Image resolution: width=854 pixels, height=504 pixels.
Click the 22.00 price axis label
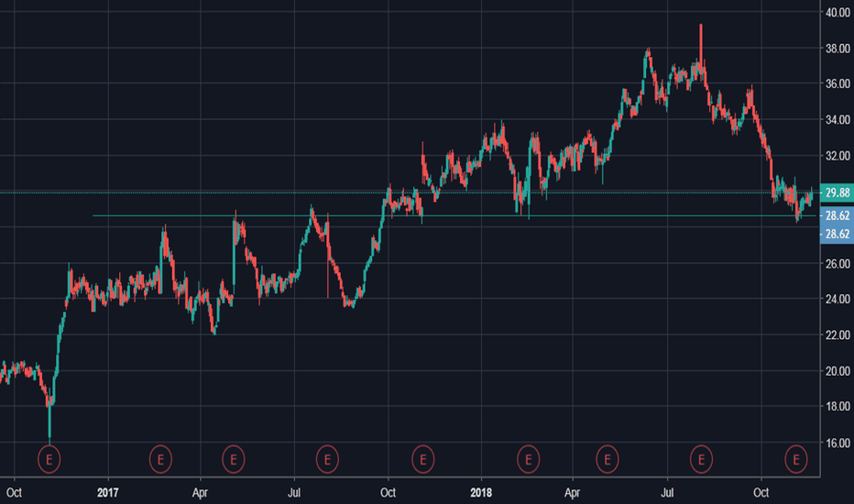click(838, 335)
